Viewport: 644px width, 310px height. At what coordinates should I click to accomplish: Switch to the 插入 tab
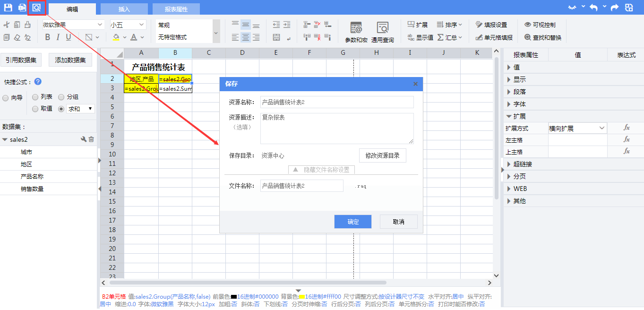pos(124,9)
